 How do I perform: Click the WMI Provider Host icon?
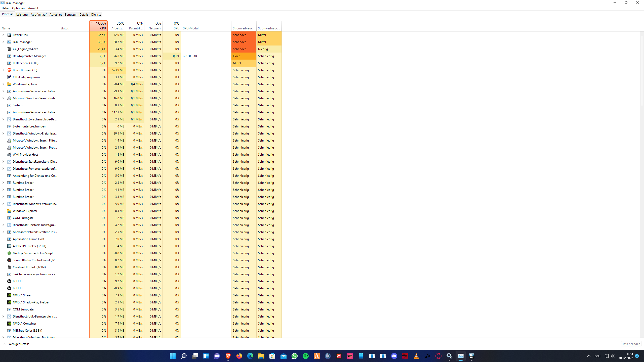click(x=9, y=155)
